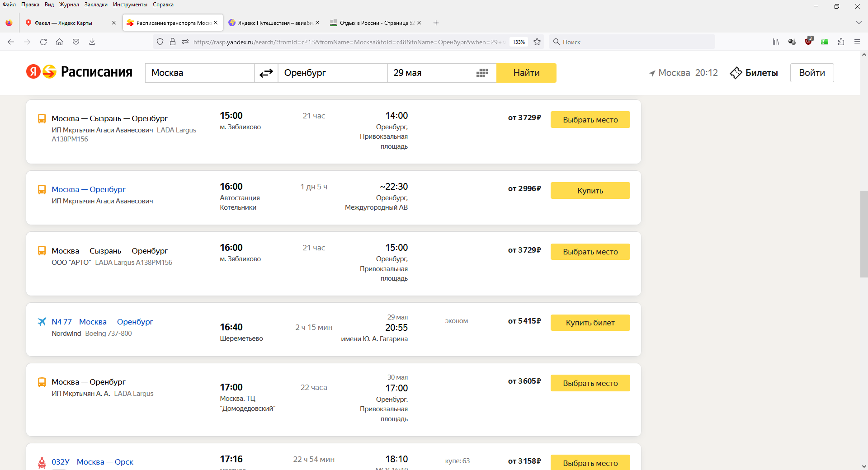868x470 pixels.
Task: Expand the list of all tabs chevron
Action: coord(859,23)
